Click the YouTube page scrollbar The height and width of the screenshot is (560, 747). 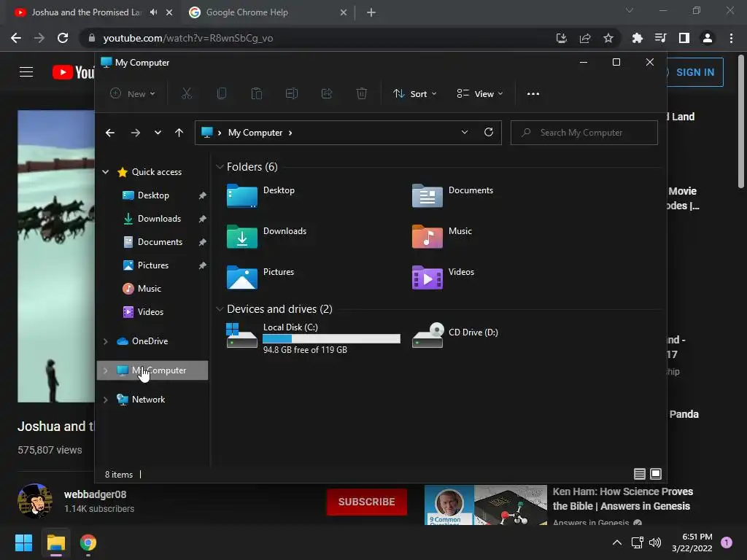coord(741,122)
